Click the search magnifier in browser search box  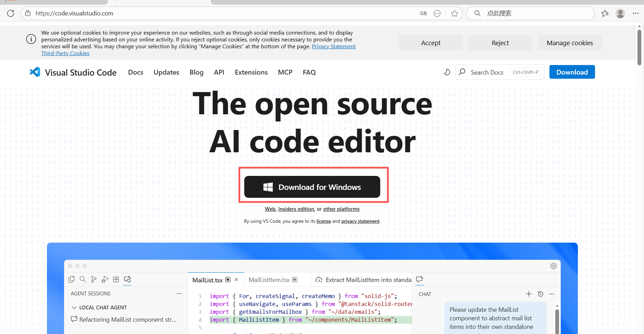477,13
